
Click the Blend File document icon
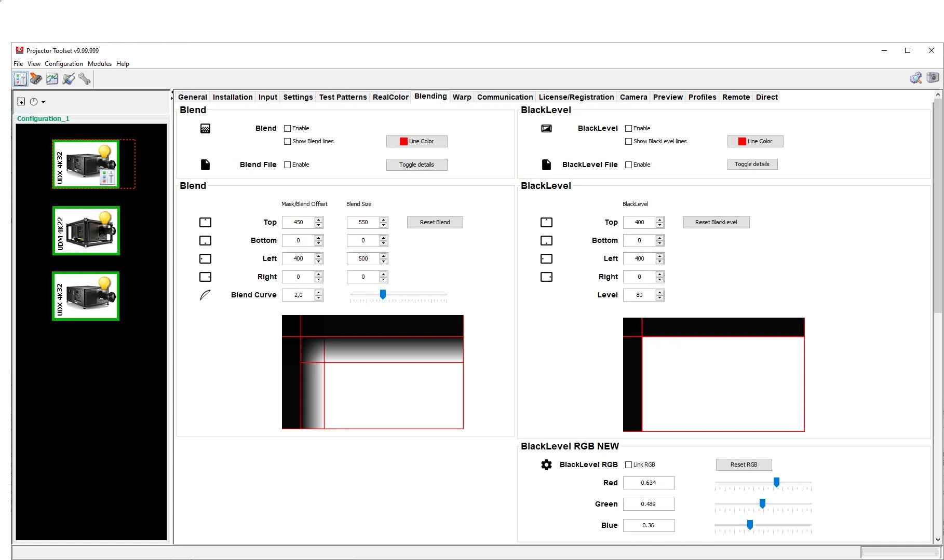[x=205, y=165]
